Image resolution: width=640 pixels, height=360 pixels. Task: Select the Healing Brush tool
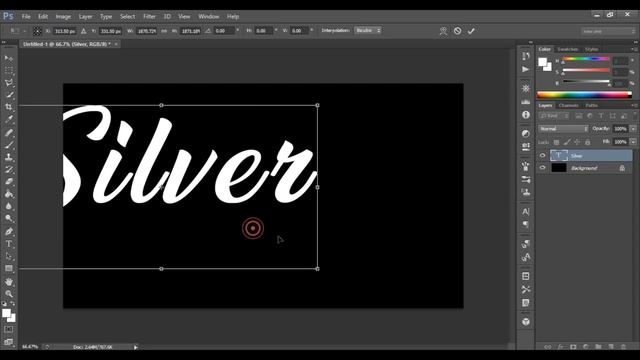coord(9,132)
